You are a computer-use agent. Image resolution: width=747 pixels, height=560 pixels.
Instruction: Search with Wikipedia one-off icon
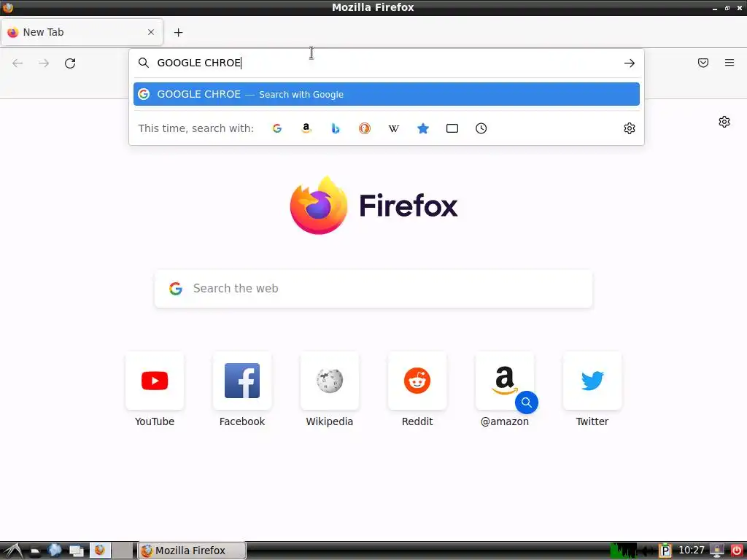[393, 128]
